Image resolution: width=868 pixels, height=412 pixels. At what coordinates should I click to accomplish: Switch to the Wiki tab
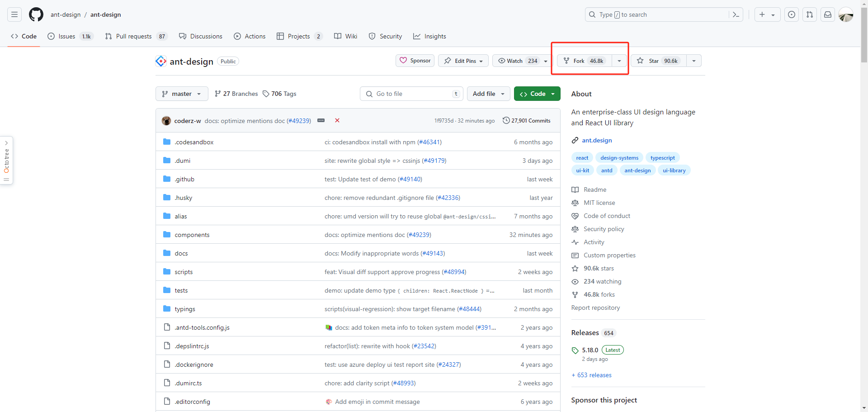(345, 36)
